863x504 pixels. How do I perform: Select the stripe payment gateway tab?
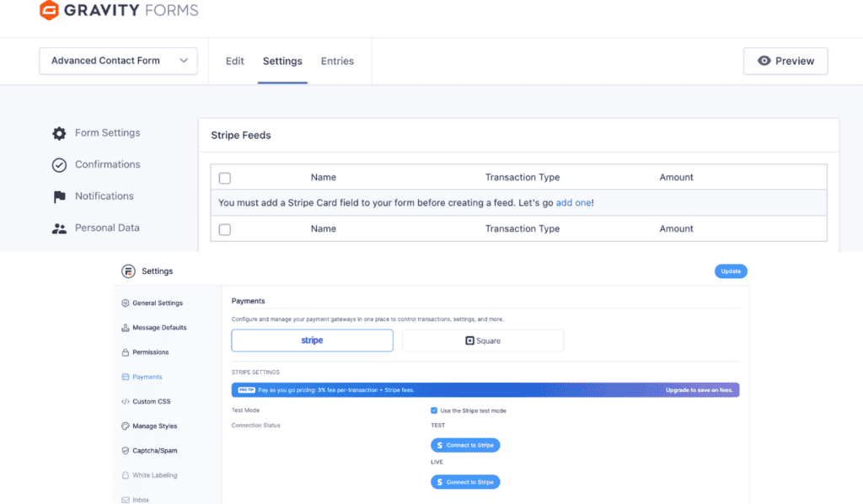(312, 340)
